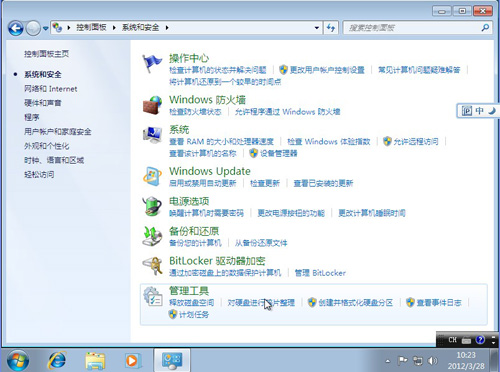Open 更改电源按钮的功能 link
Screen dimensions: 500x372
291,213
